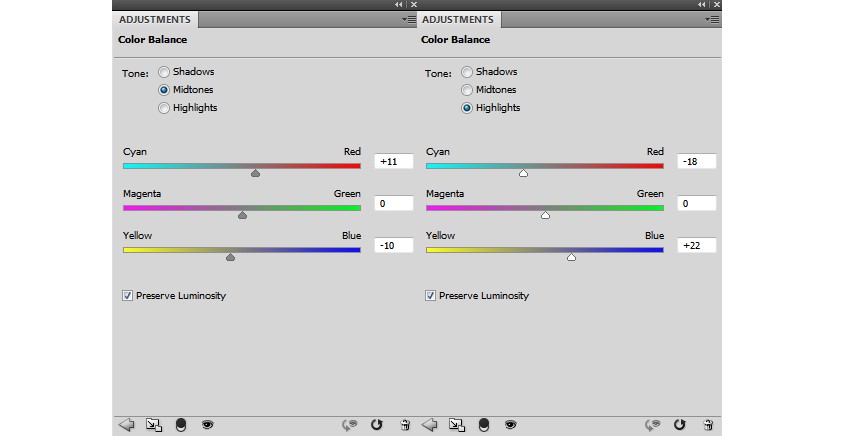Click the -10 Yellow/Blue value field
The image size is (850, 436).
394,245
